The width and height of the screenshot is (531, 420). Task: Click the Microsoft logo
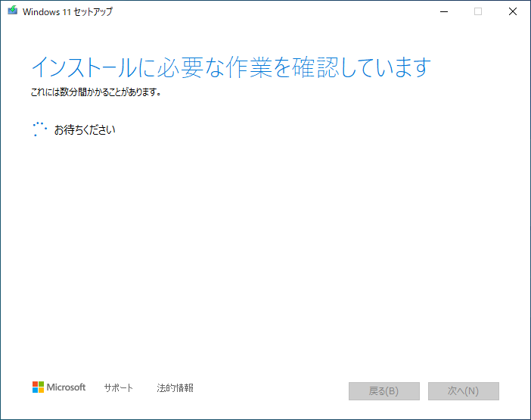(x=59, y=387)
